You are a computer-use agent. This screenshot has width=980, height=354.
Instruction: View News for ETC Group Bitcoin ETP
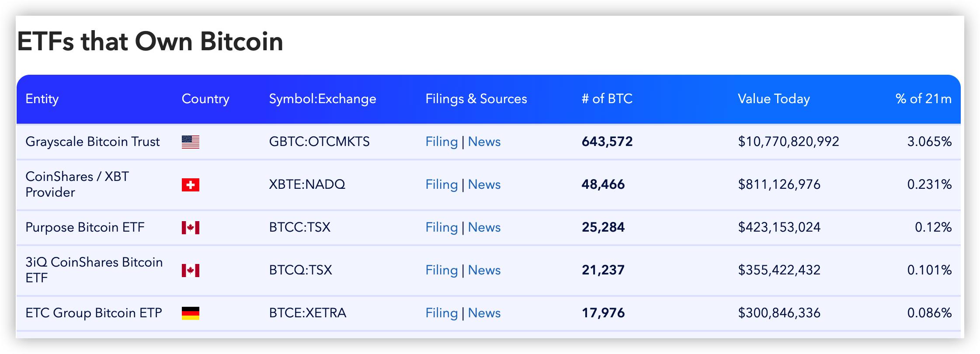tap(484, 313)
